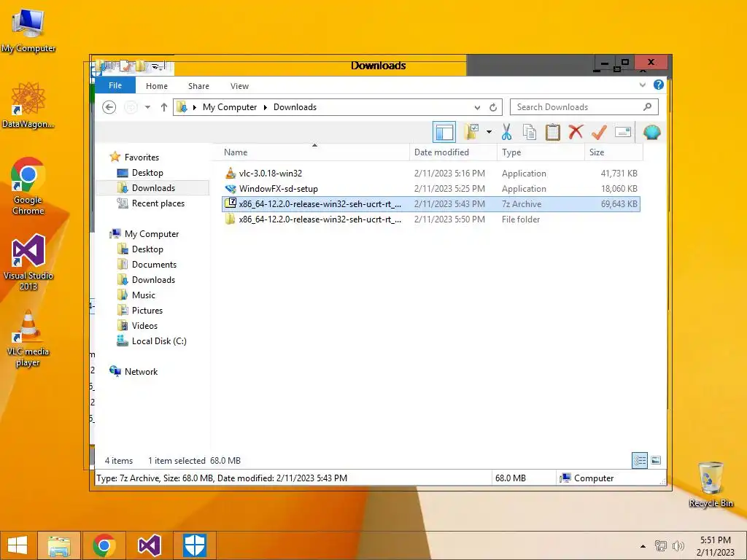Select the x86_64-12.2.0 7z Archive file
747x560 pixels.
(x=430, y=204)
